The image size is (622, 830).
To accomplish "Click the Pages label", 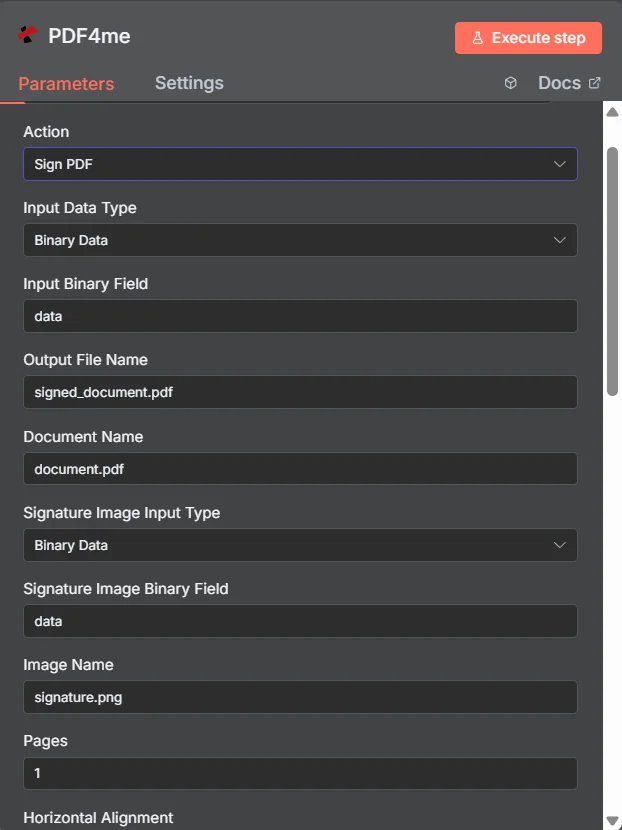I will [46, 741].
